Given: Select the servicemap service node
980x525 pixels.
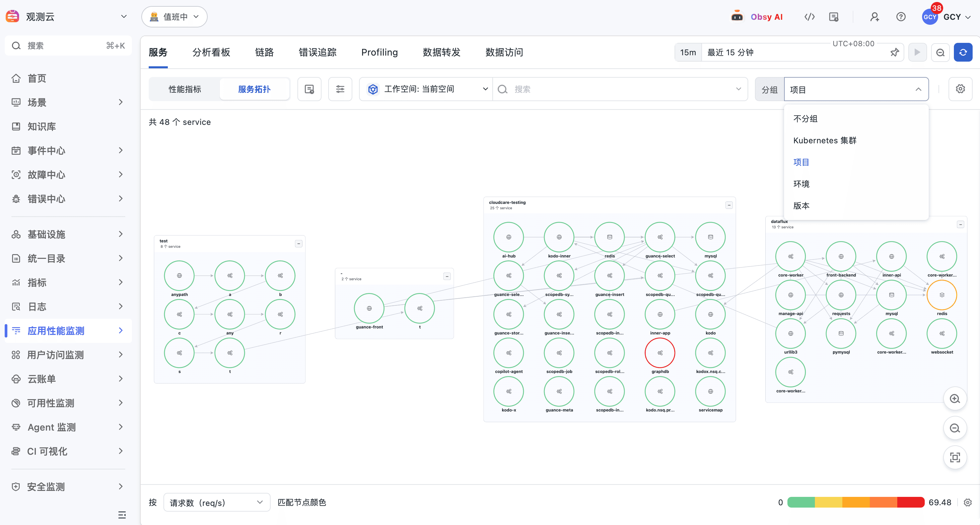Looking at the screenshot, I should [710, 391].
